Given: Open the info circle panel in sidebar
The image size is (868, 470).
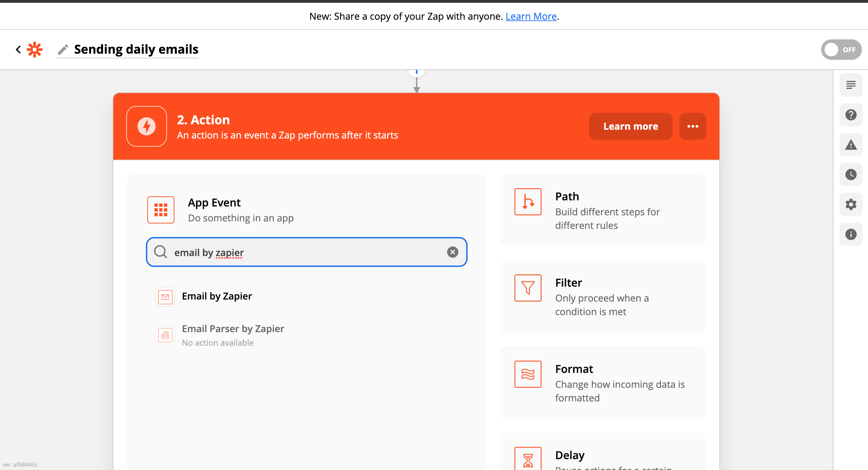Looking at the screenshot, I should click(851, 234).
